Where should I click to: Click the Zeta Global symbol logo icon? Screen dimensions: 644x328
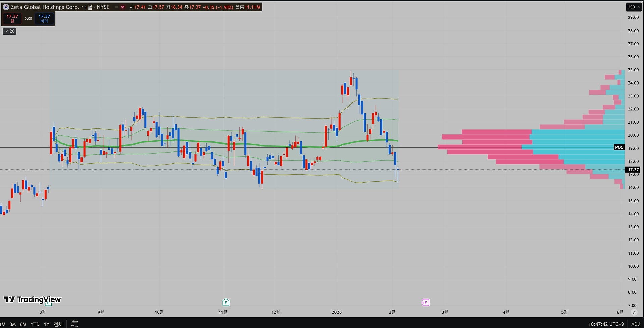pos(6,7)
